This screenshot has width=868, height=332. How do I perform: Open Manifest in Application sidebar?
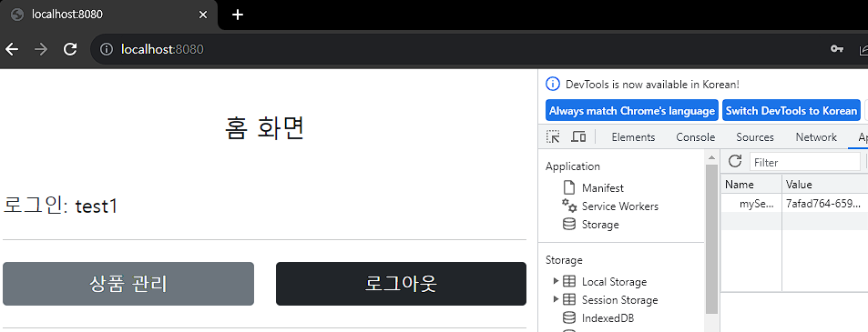[x=603, y=188]
